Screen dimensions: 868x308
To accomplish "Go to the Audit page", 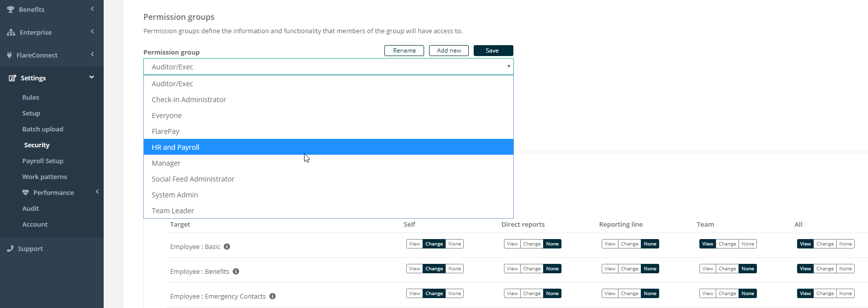I will 31,209.
